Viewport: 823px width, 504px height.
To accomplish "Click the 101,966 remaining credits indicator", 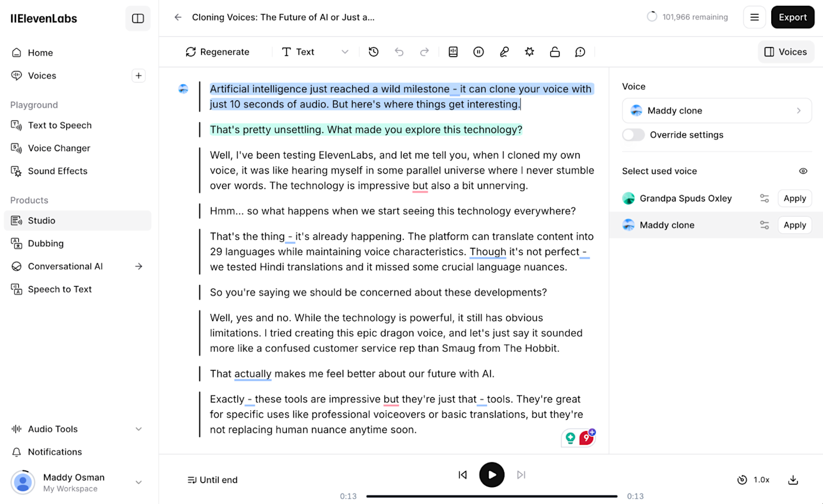I will click(x=687, y=17).
